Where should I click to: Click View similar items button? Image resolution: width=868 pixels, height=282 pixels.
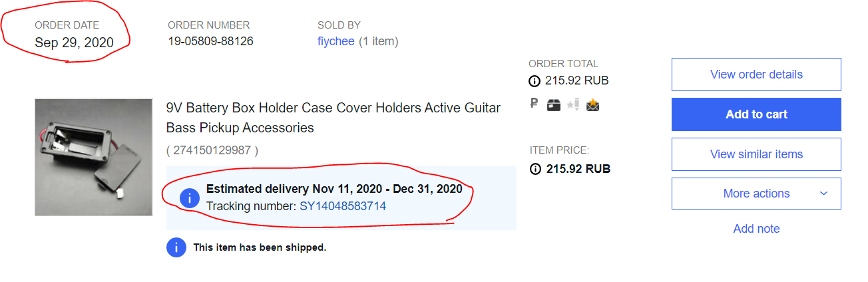tap(756, 154)
